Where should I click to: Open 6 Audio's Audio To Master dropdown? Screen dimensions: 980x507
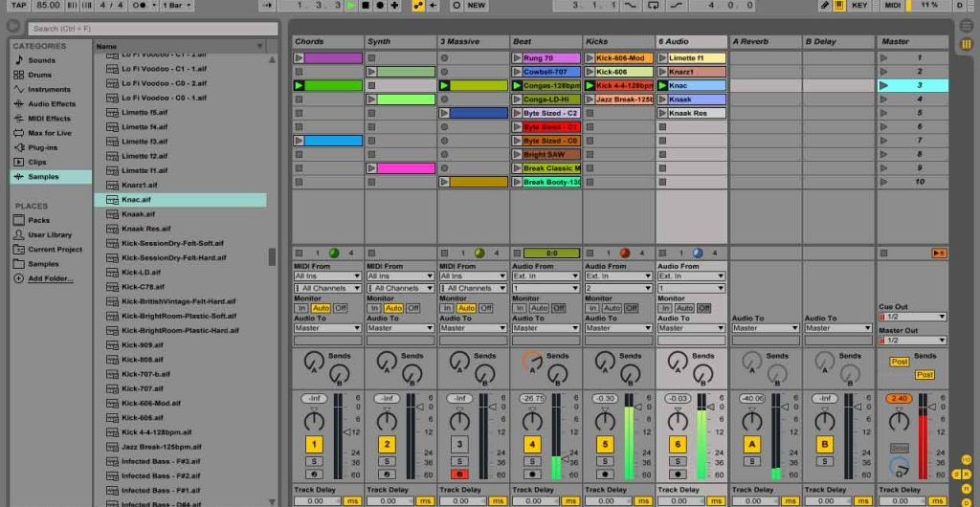(x=691, y=328)
